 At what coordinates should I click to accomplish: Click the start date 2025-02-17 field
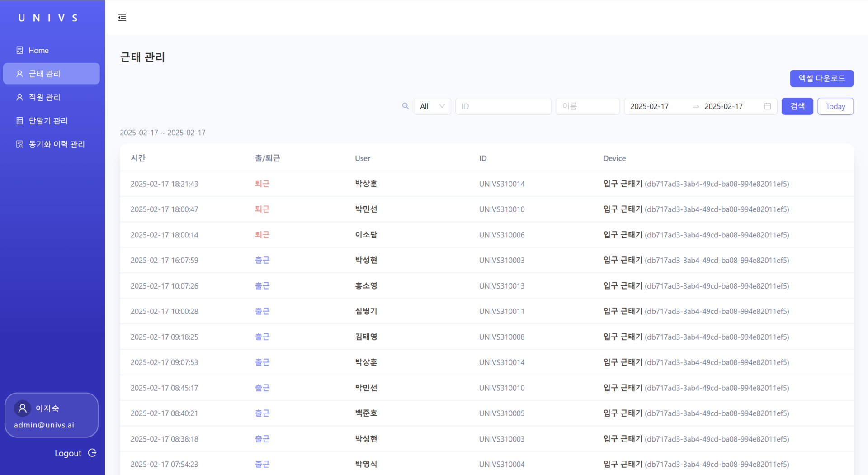point(650,106)
